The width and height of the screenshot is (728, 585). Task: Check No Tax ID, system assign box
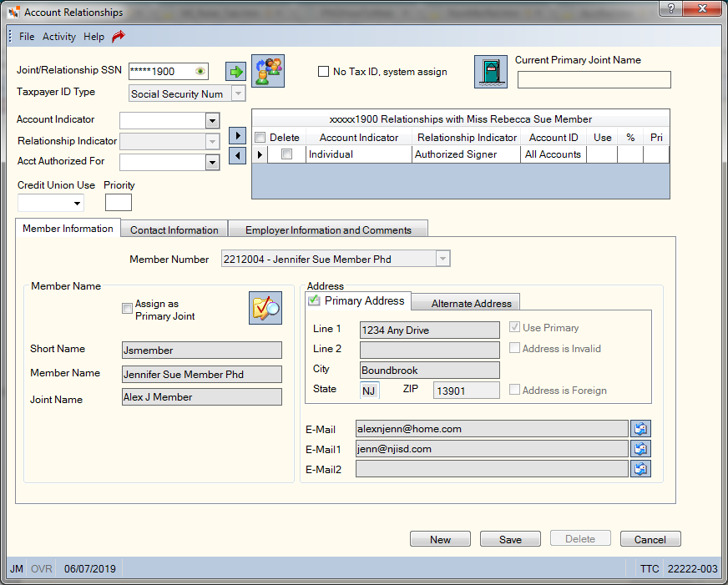[x=323, y=72]
